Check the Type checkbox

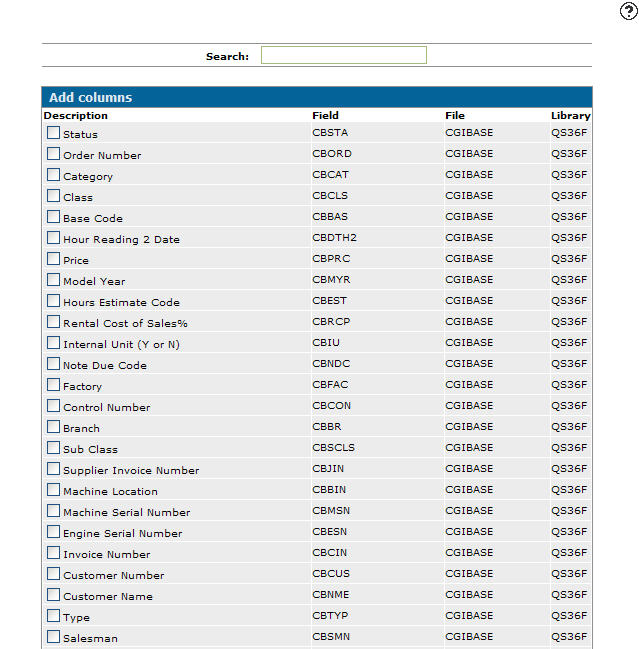point(53,615)
